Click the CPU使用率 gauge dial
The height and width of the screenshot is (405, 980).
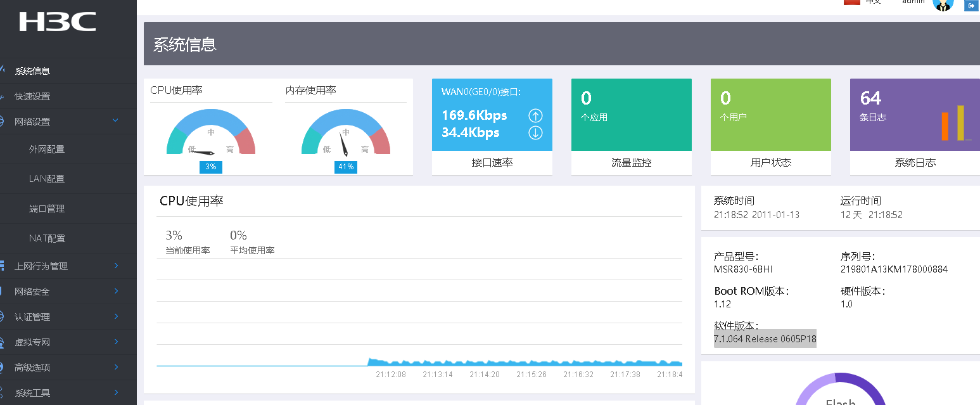point(211,133)
